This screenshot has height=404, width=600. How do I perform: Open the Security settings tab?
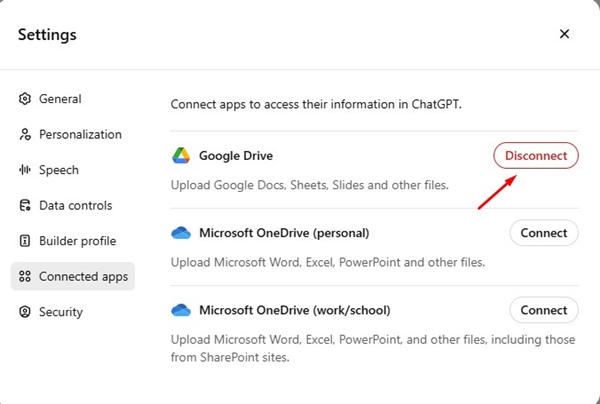[60, 312]
